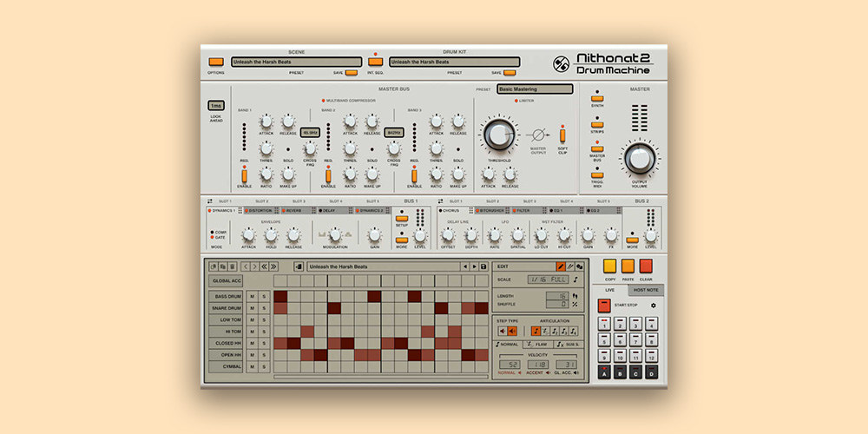Select the last articulation note icon
Image resolution: width=868 pixels, height=434 pixels.
coord(574,331)
